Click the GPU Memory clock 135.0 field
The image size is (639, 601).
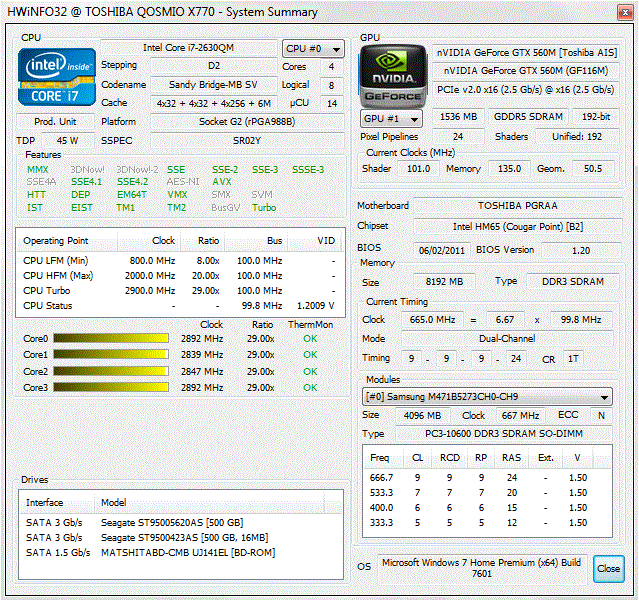click(x=509, y=169)
